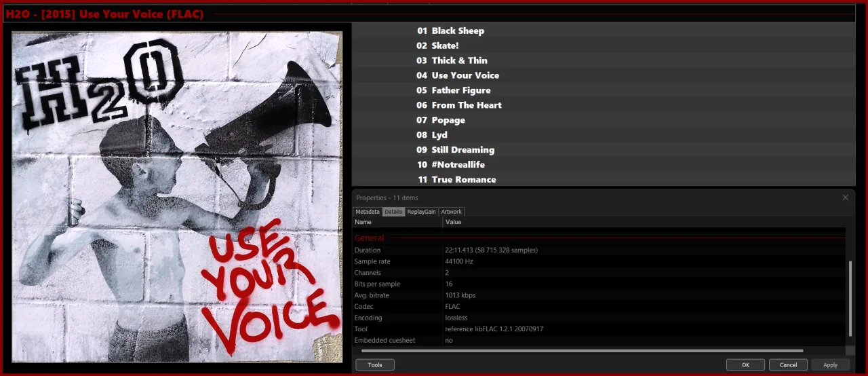Viewport: 868px width, 376px height.
Task: Select track 11 True Romance
Action: click(604, 179)
